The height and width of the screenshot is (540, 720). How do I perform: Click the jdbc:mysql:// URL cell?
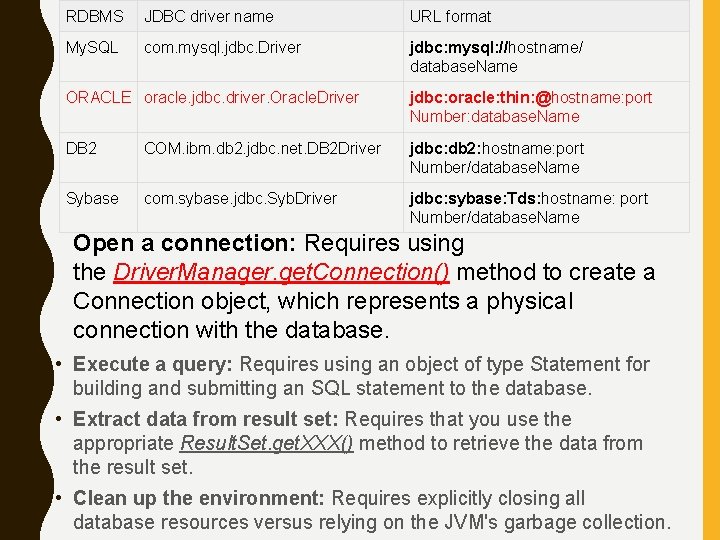coord(546,57)
